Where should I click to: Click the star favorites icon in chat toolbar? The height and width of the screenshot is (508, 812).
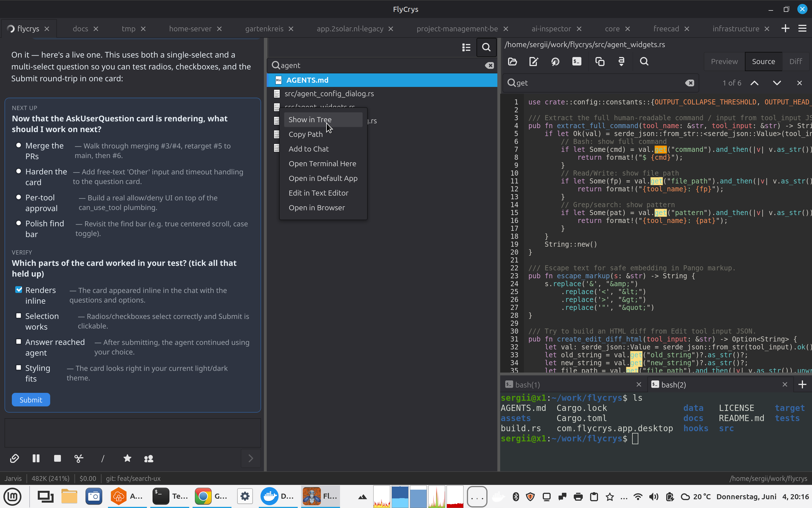click(127, 458)
